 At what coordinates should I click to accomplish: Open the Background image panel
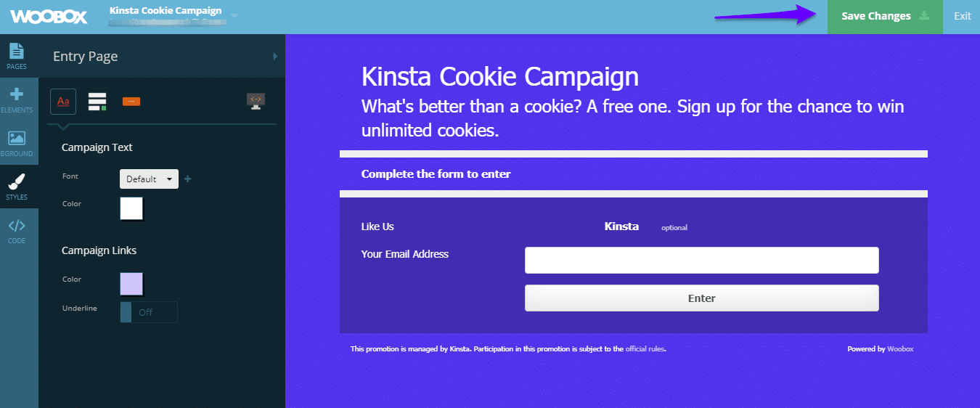tap(17, 143)
